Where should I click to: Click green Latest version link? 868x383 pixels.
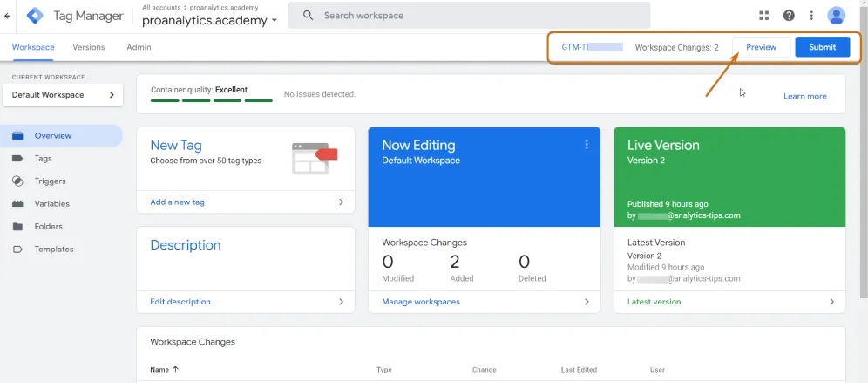[654, 302]
